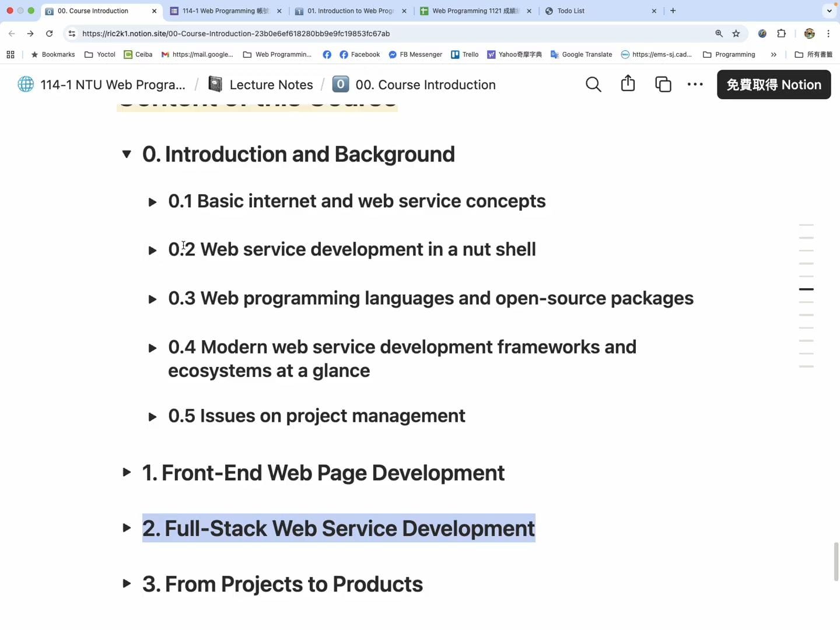Open the Chrome apps grid icon
Image resolution: width=840 pixels, height=630 pixels.
tap(10, 55)
